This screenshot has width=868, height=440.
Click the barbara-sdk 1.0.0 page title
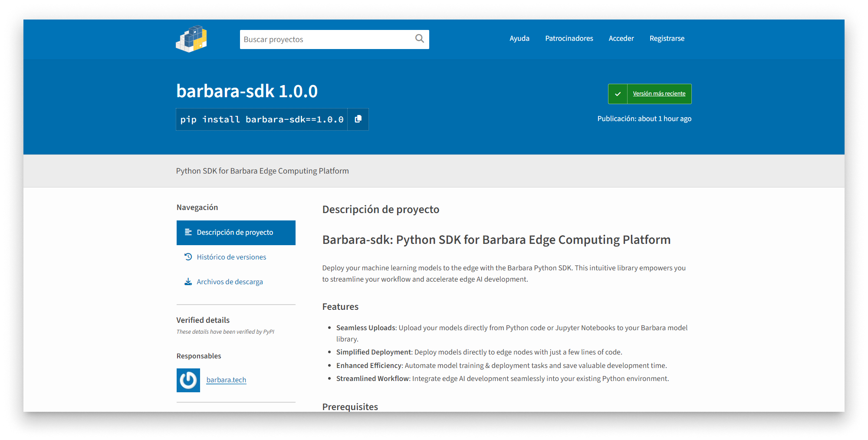tap(247, 91)
